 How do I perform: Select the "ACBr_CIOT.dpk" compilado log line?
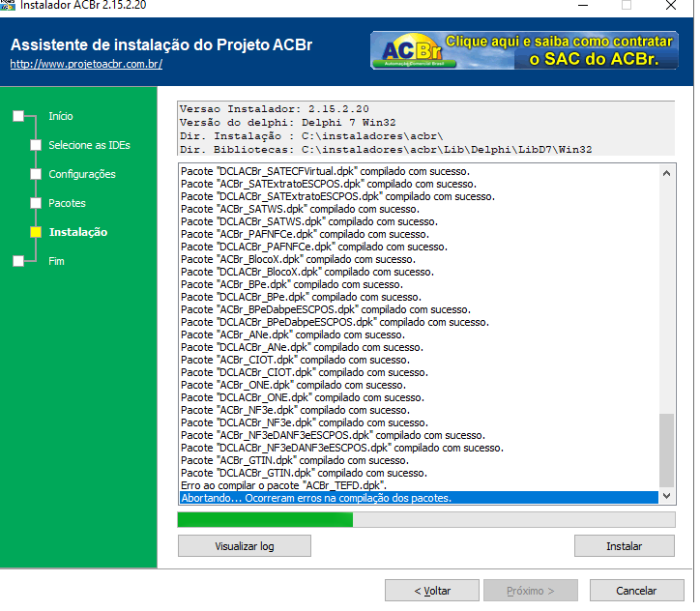(419, 361)
